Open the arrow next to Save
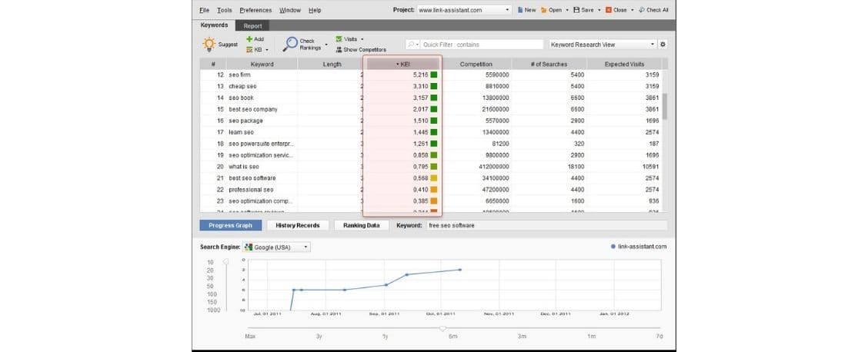 599,10
